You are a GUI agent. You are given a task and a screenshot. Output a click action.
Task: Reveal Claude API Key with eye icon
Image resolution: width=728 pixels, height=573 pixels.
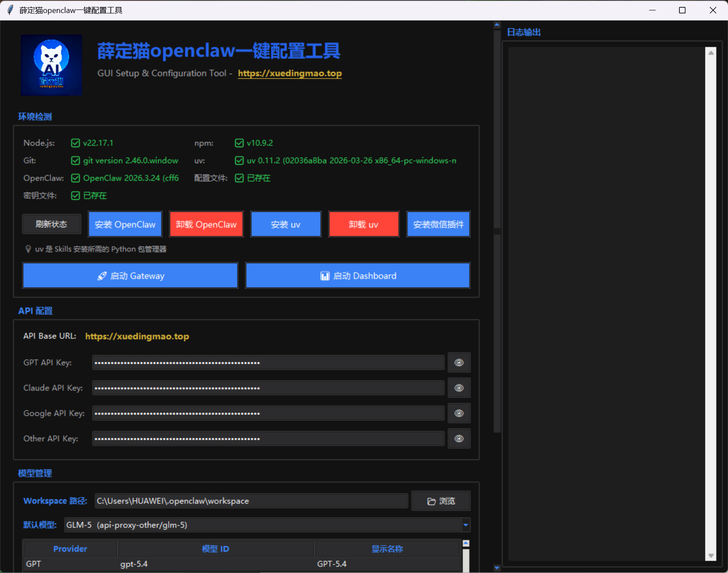click(459, 388)
